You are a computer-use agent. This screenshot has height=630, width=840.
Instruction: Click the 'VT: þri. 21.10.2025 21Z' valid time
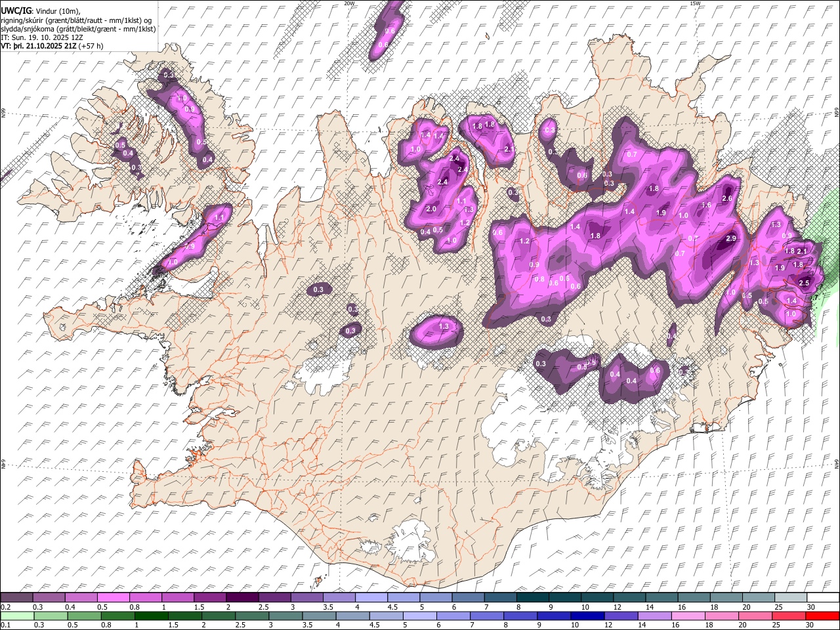point(39,47)
